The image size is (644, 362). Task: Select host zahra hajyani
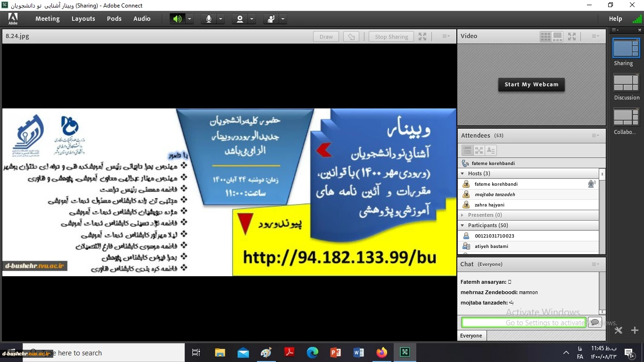[x=528, y=205]
